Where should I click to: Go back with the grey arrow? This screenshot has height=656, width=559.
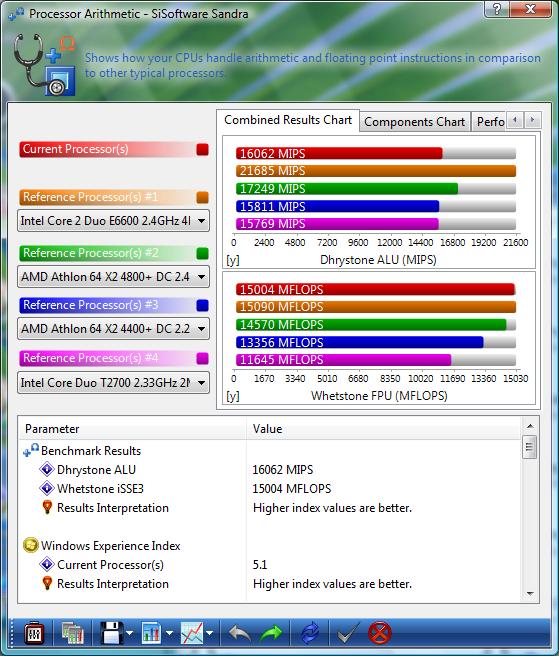point(240,633)
